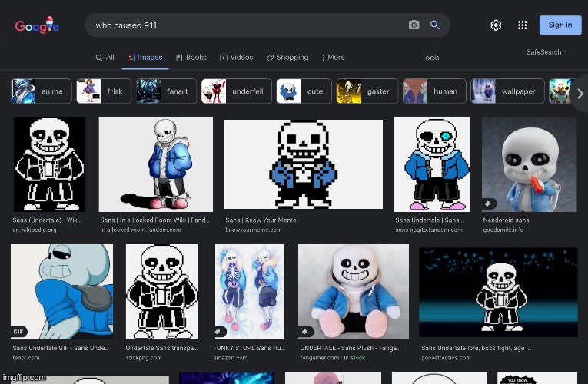Viewport: 588px width, 384px height.
Task: Click 'Sans Undertale lore, boss fight, age' title
Action: pos(476,348)
